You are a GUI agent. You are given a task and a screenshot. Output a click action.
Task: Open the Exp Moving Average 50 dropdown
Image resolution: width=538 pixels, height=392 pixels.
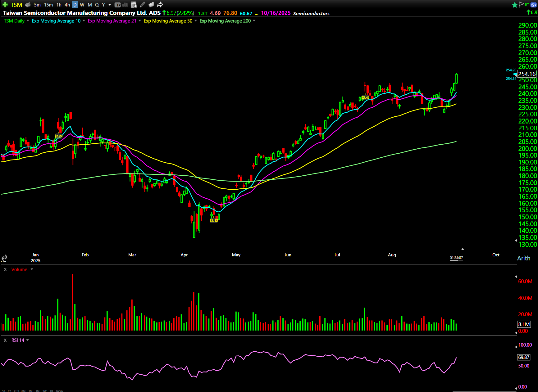point(196,21)
